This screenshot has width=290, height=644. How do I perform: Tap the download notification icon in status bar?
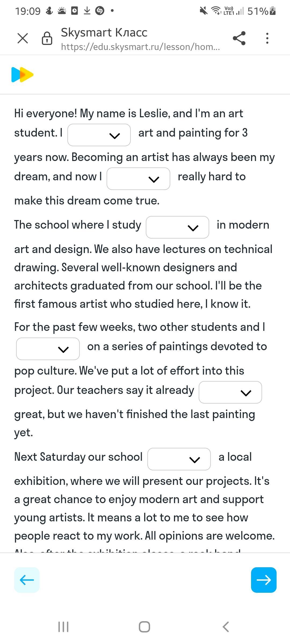[87, 11]
